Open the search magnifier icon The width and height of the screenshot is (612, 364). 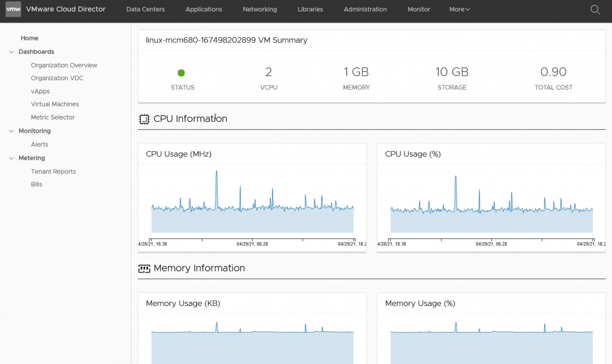[595, 10]
